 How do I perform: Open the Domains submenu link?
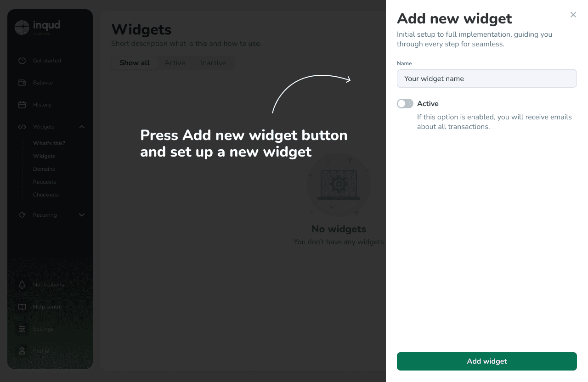(x=44, y=169)
